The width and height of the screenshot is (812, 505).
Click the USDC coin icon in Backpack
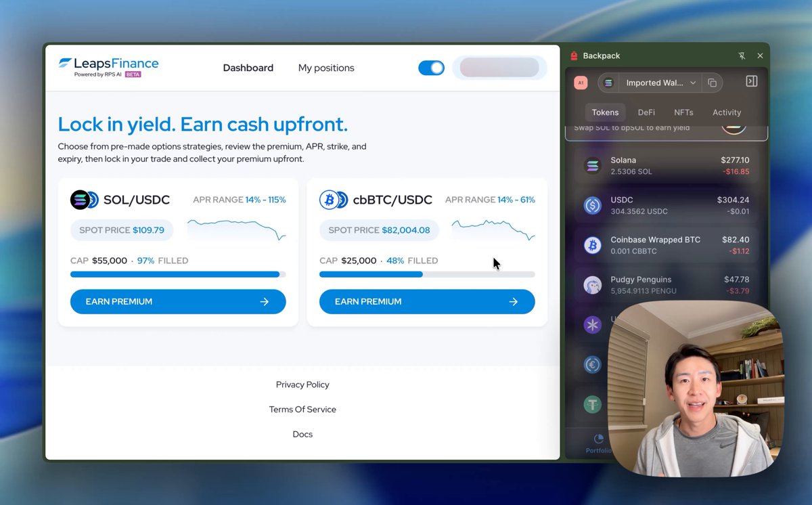[x=593, y=206]
